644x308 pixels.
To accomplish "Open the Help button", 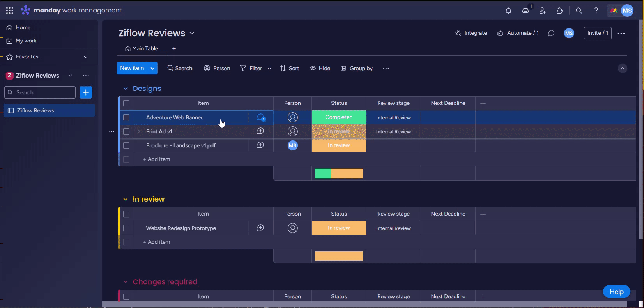I will (617, 292).
